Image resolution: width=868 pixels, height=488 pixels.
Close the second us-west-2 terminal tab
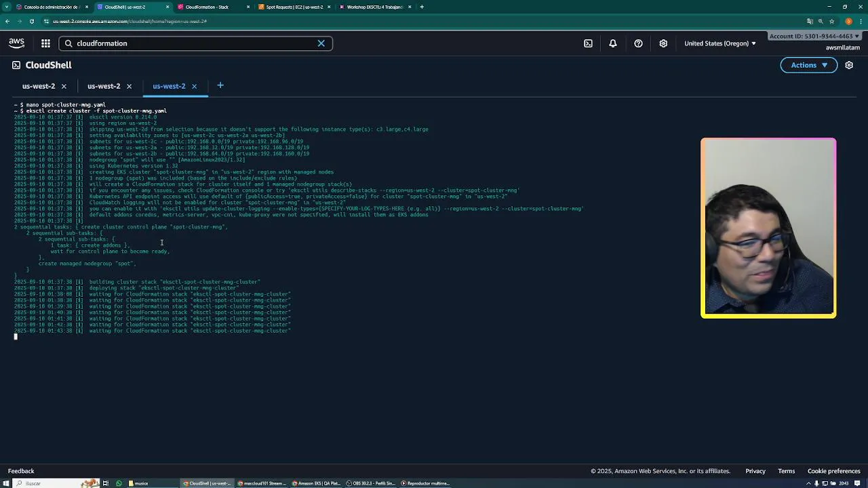(x=129, y=86)
